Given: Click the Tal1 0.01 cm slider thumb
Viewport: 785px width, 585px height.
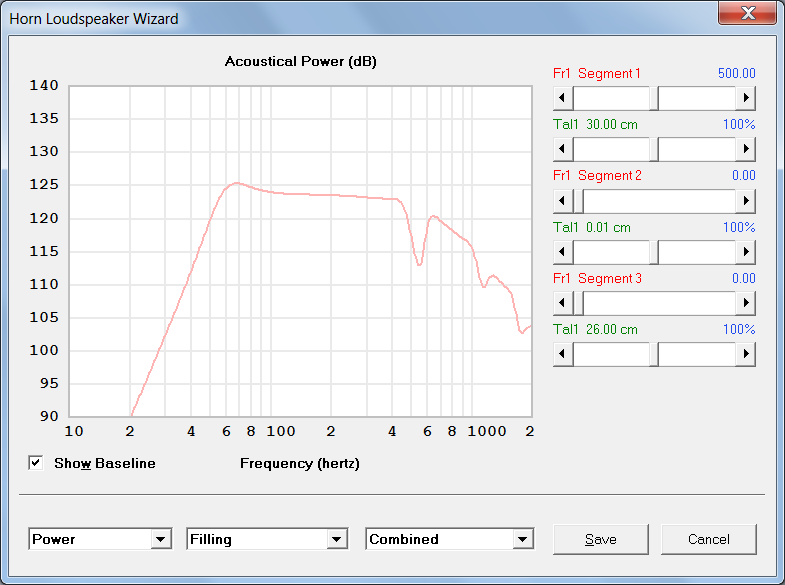Looking at the screenshot, I should pos(654,252).
